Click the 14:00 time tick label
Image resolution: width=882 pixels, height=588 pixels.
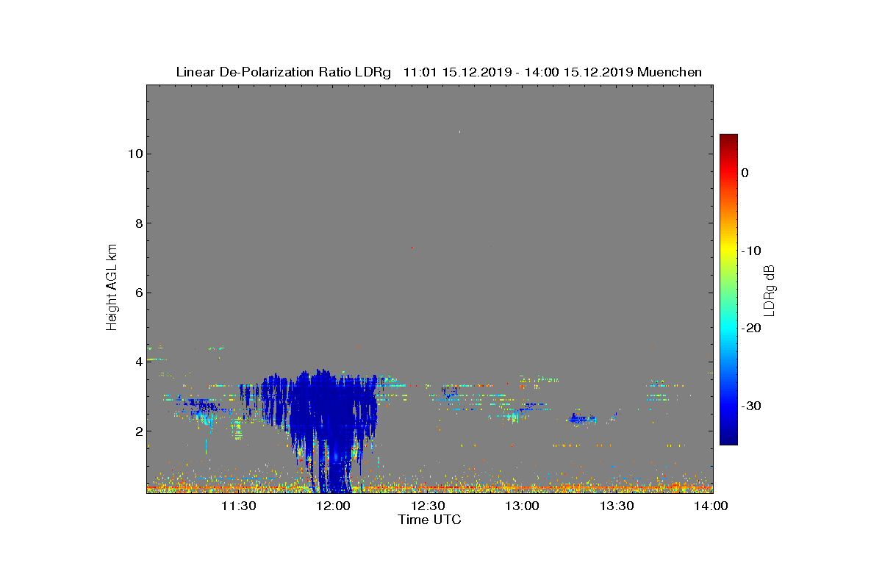[x=711, y=506]
